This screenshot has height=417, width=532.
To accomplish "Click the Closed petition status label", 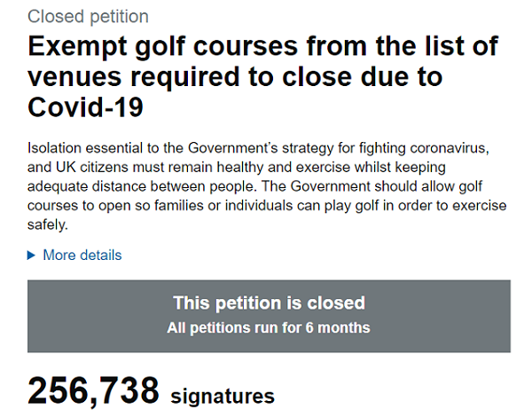I will tap(88, 17).
